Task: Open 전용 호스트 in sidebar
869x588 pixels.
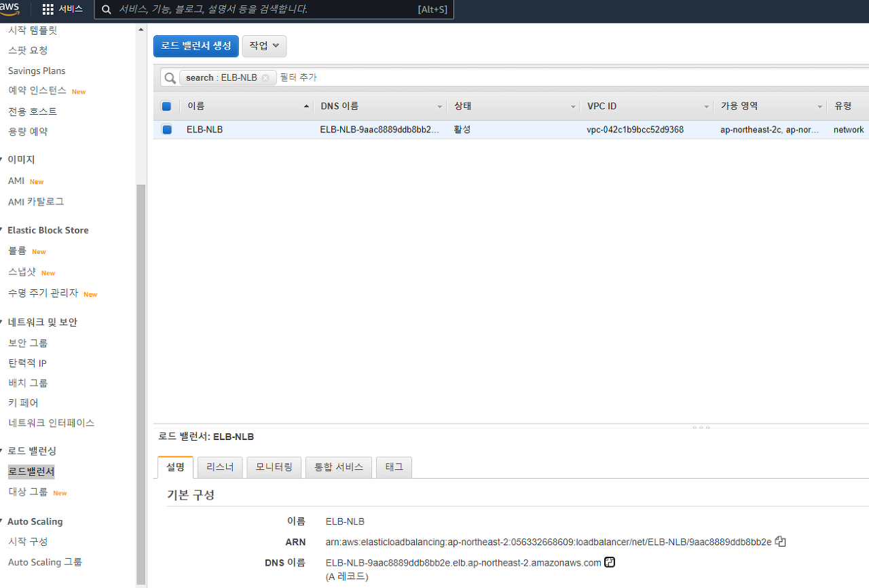Action: pyautogui.click(x=33, y=111)
